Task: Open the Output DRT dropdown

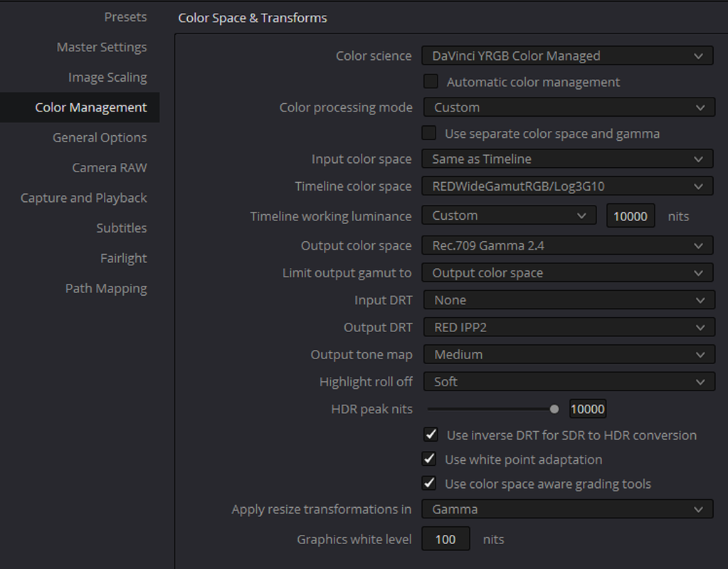Action: tap(569, 327)
